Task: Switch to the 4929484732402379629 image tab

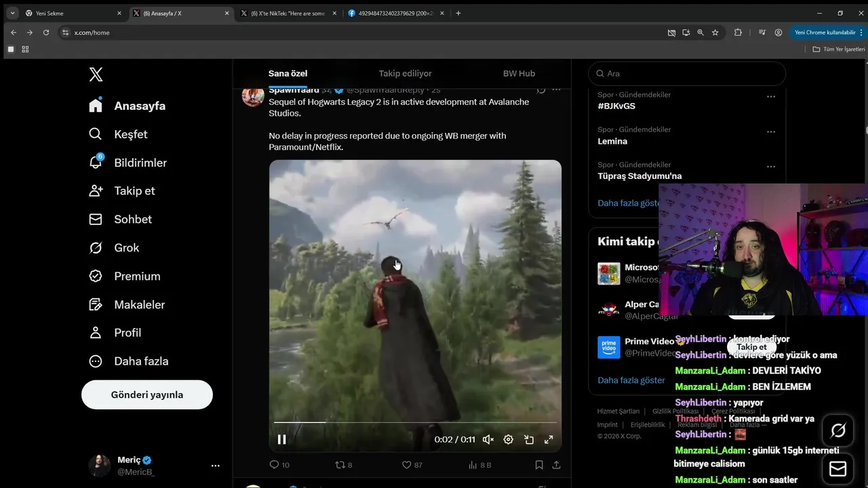Action: tap(396, 13)
